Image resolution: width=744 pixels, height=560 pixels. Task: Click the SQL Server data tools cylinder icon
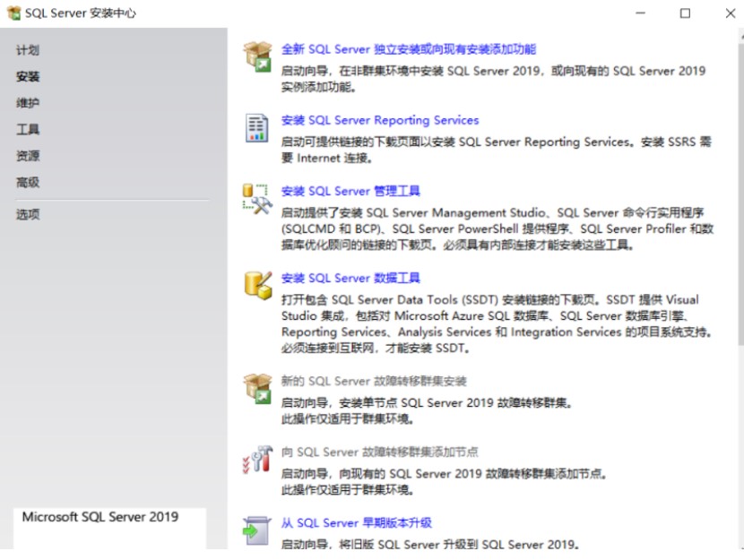(x=257, y=286)
